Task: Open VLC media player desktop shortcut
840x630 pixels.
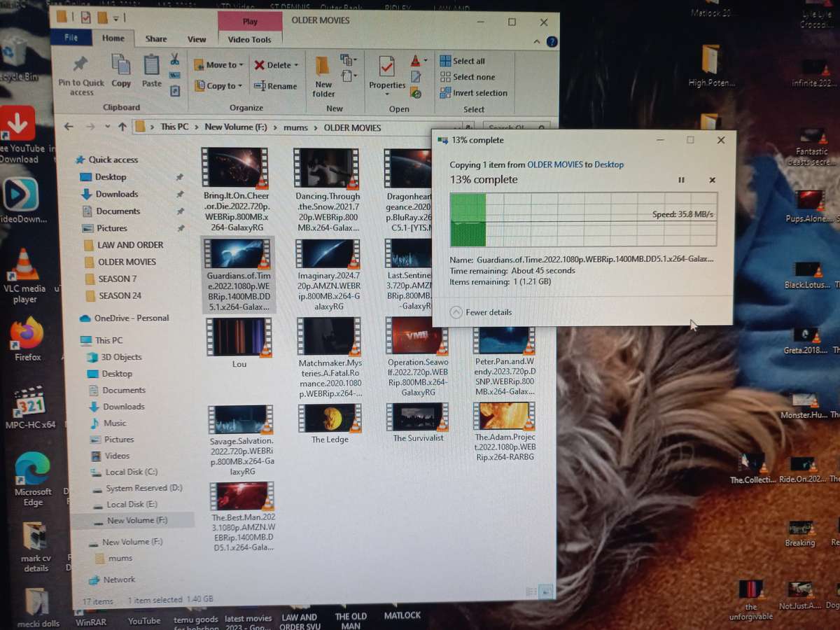Action: [x=25, y=265]
